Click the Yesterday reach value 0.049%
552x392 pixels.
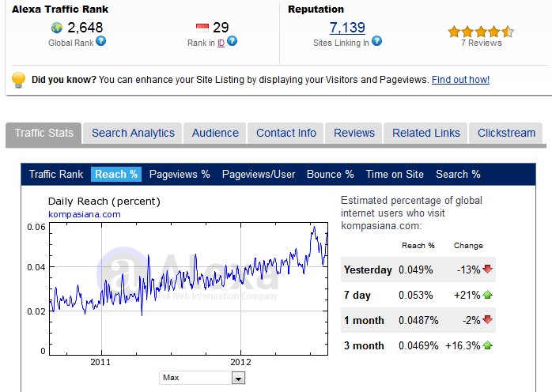(415, 270)
